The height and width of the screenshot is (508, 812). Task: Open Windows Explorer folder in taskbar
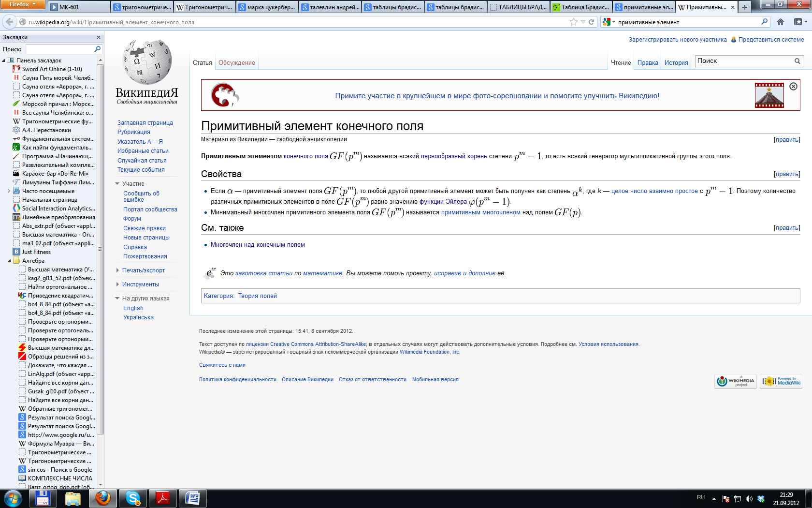tap(73, 498)
